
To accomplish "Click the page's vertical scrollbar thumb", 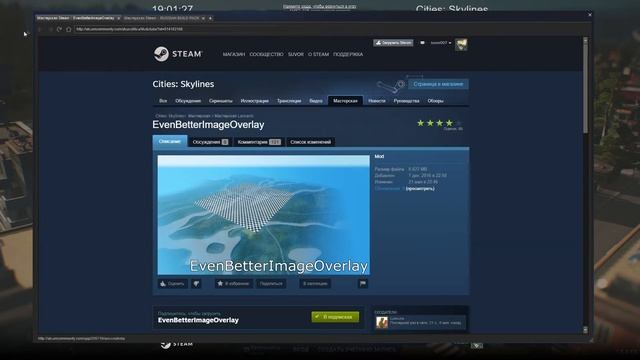I will click(x=585, y=88).
